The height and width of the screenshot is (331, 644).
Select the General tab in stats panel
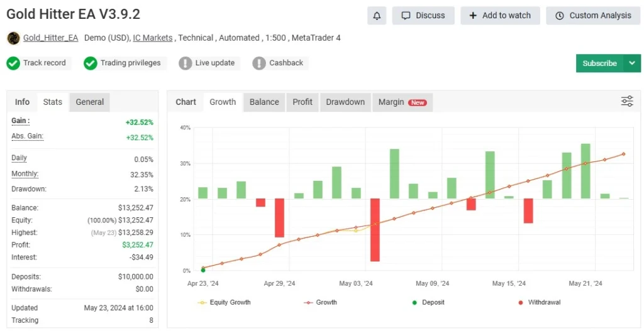(x=89, y=102)
